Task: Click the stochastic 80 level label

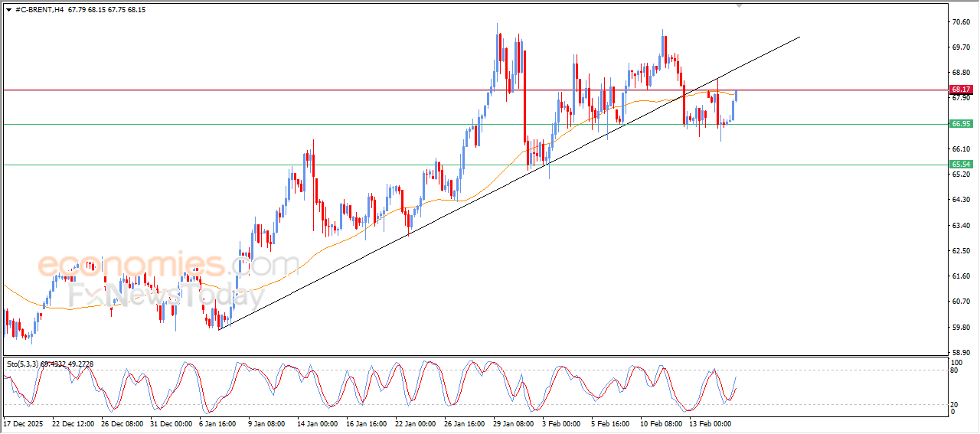Action: click(x=955, y=370)
